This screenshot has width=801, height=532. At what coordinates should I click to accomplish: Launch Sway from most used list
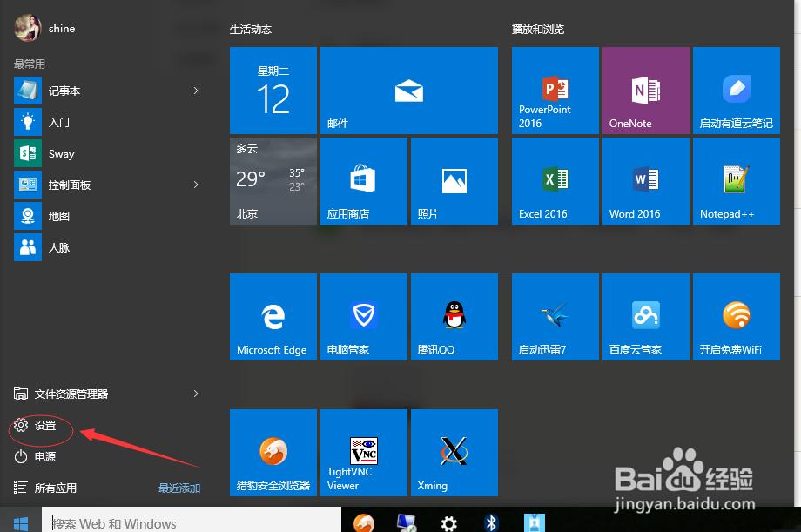106,154
